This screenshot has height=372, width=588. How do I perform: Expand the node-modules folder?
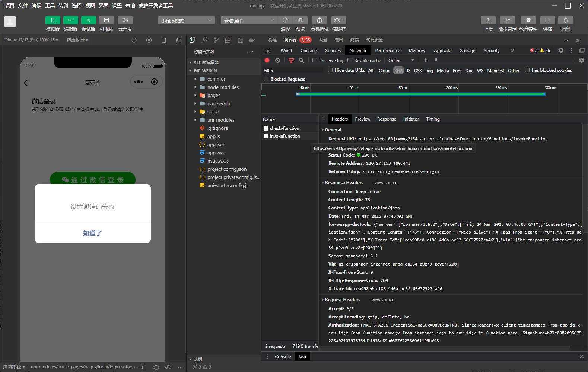tap(223, 87)
